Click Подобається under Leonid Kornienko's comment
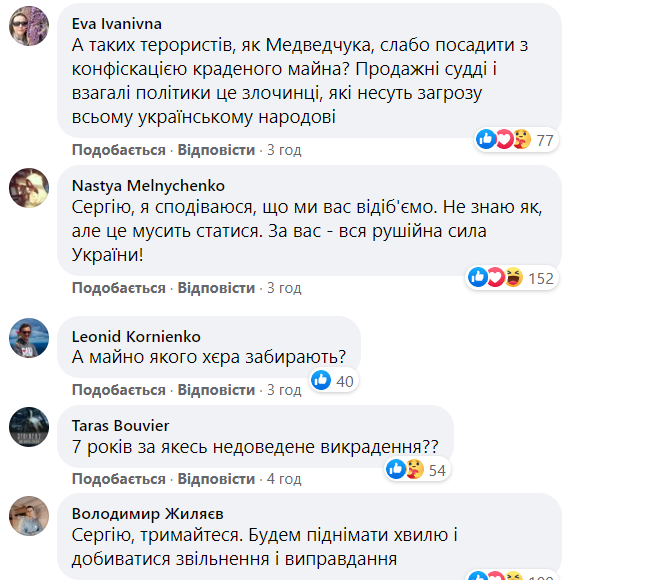Viewport: 652px width, 580px height. pyautogui.click(x=118, y=390)
